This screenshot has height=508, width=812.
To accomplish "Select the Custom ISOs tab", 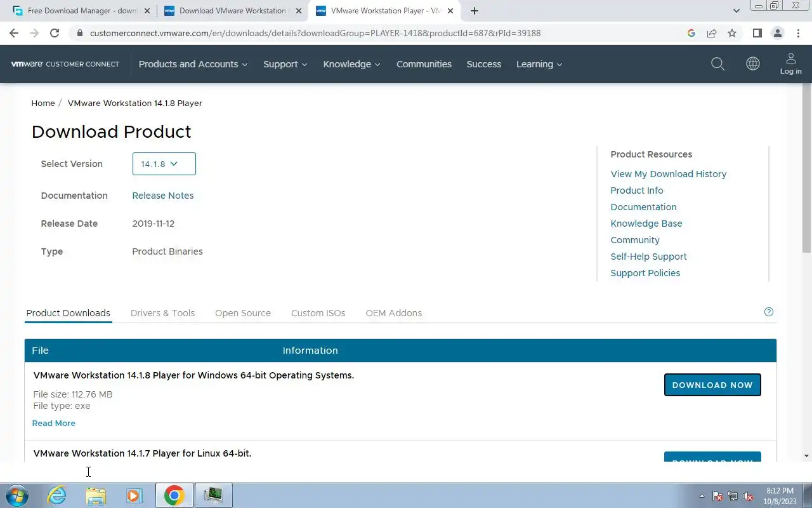I will tap(318, 313).
